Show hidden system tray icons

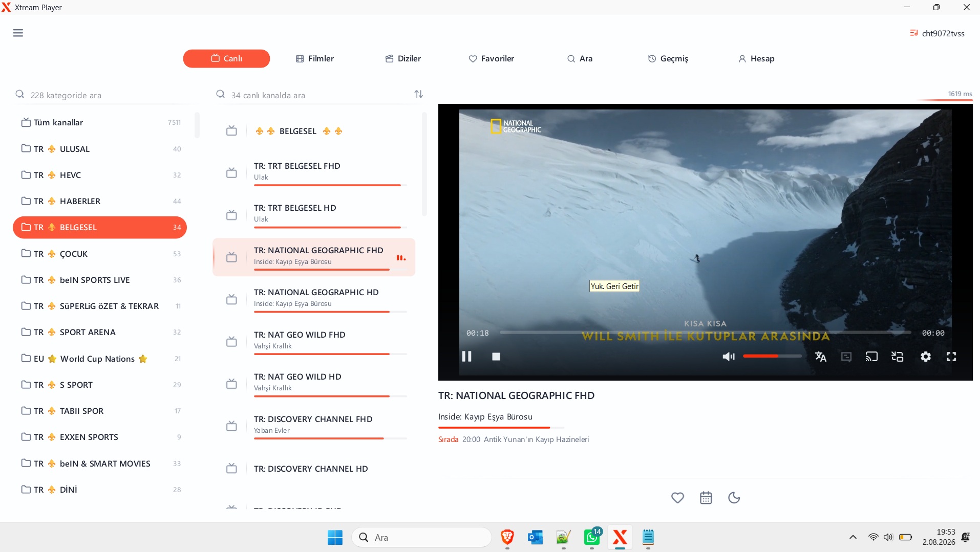tap(853, 537)
